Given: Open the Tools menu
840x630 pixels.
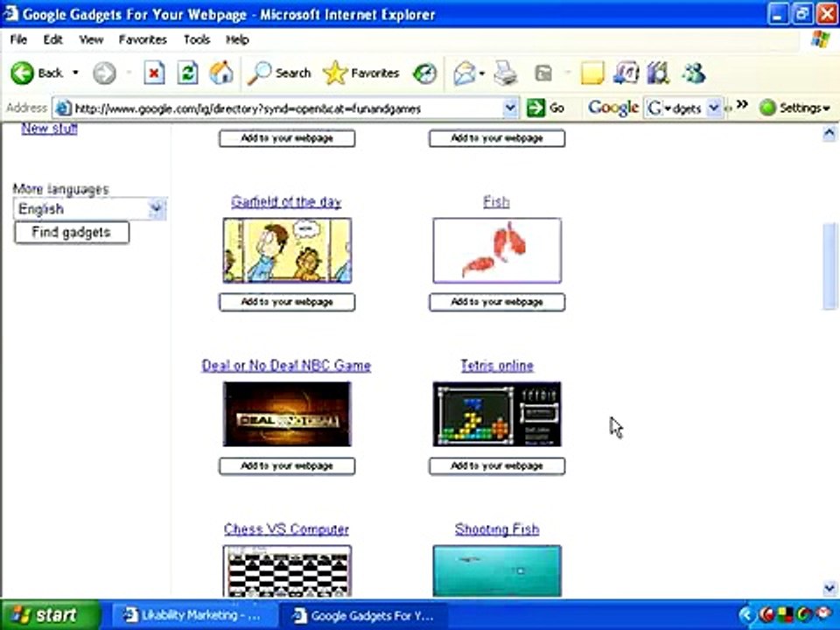Looking at the screenshot, I should coord(197,39).
